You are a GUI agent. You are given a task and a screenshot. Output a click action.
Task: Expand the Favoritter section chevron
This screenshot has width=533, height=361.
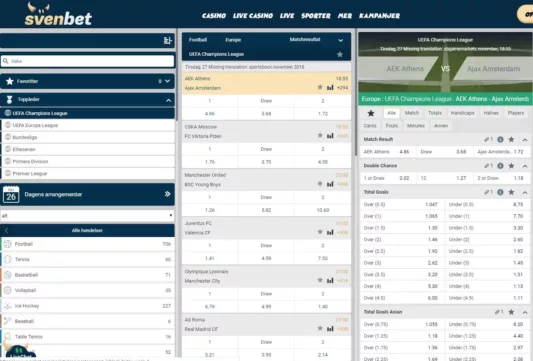point(167,81)
